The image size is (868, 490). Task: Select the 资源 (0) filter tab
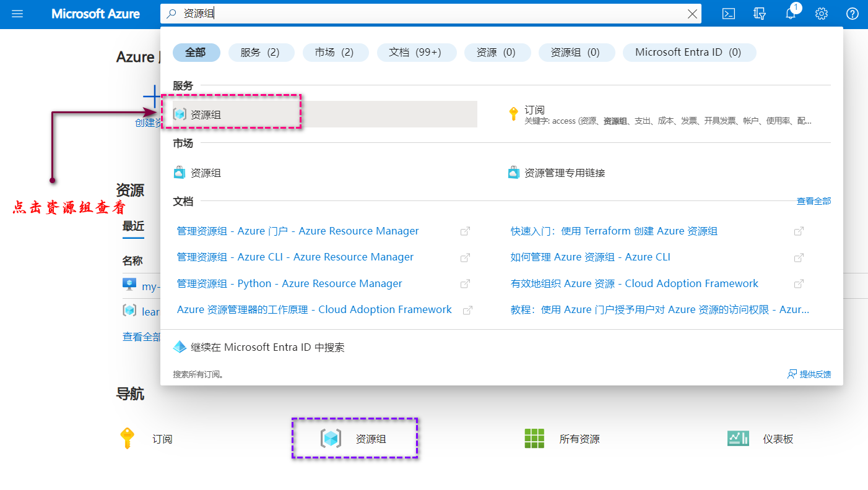point(498,53)
